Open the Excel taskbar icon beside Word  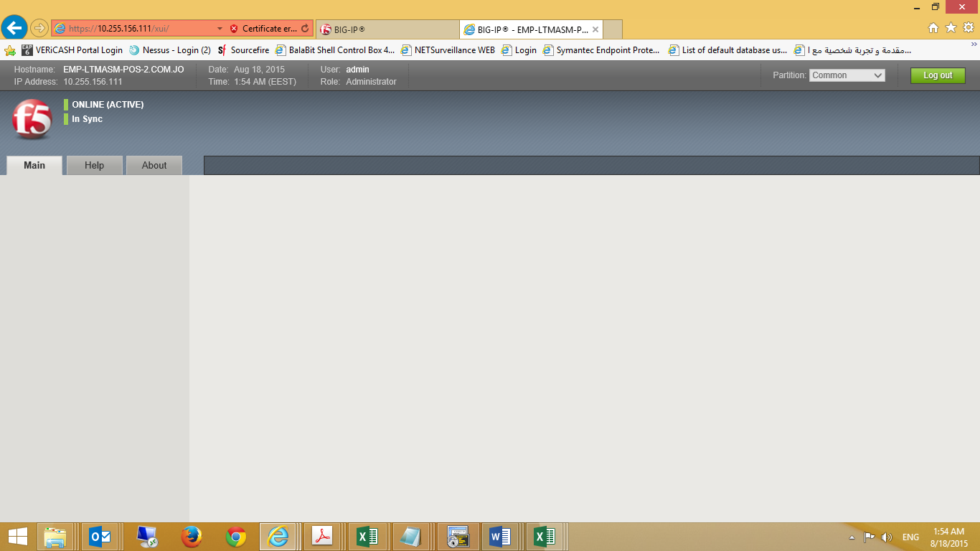point(545,537)
